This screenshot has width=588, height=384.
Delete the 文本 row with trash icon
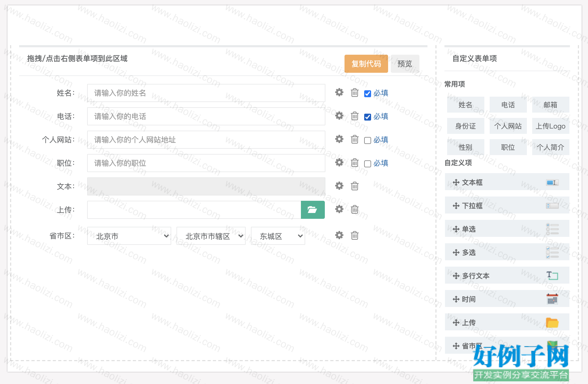[x=355, y=186]
